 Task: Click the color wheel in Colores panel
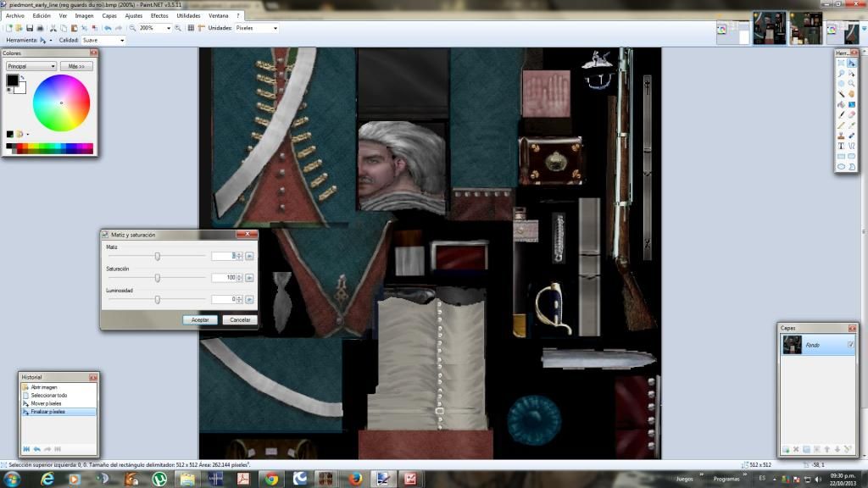pyautogui.click(x=61, y=103)
